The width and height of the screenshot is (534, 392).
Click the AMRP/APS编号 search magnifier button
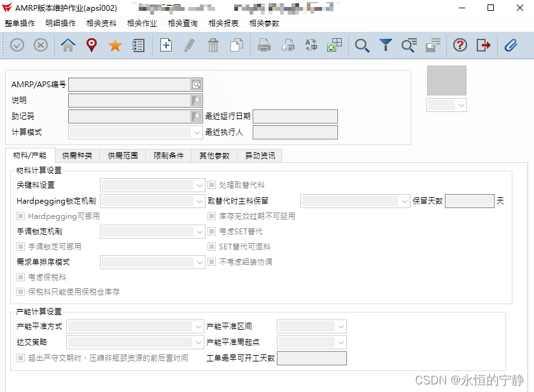(x=197, y=83)
